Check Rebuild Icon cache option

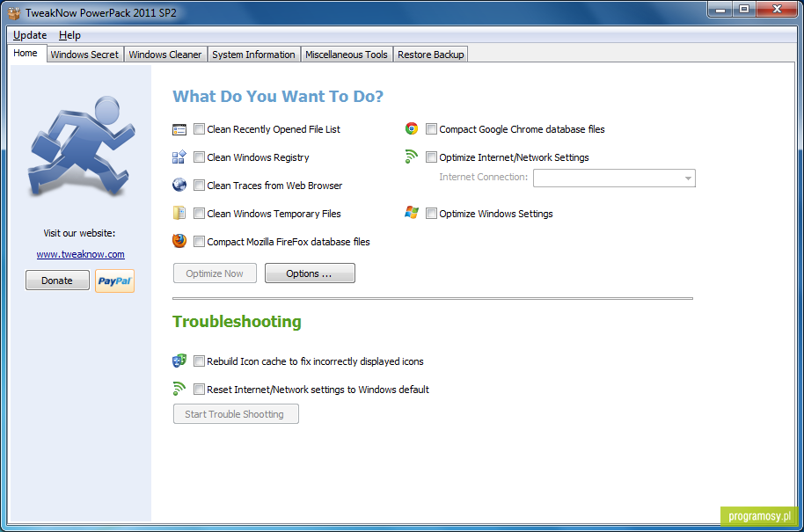199,361
